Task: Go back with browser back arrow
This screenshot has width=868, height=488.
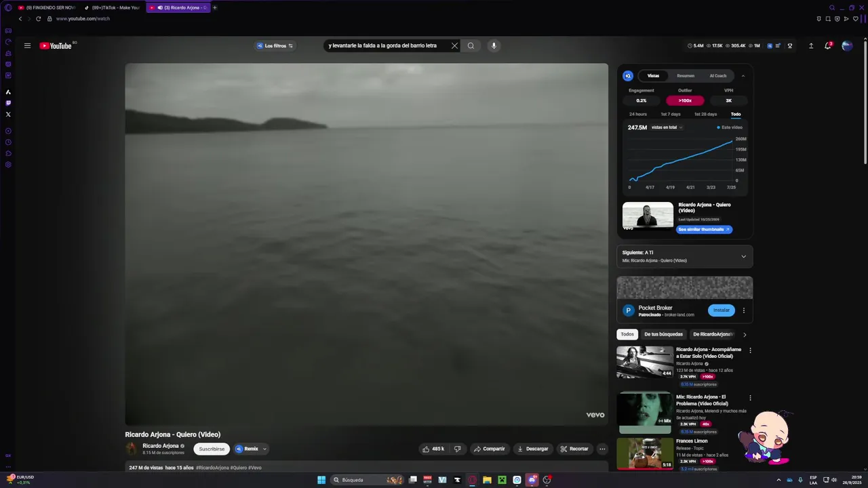Action: coord(20,18)
